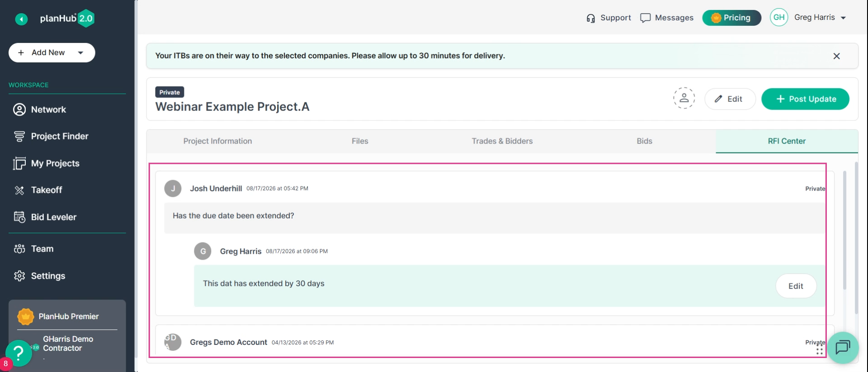This screenshot has height=372, width=868.
Task: Click the Team group icon
Action: [x=19, y=249]
